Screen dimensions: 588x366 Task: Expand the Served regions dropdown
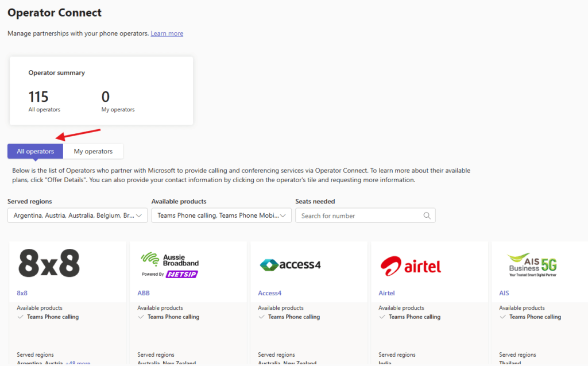point(78,215)
